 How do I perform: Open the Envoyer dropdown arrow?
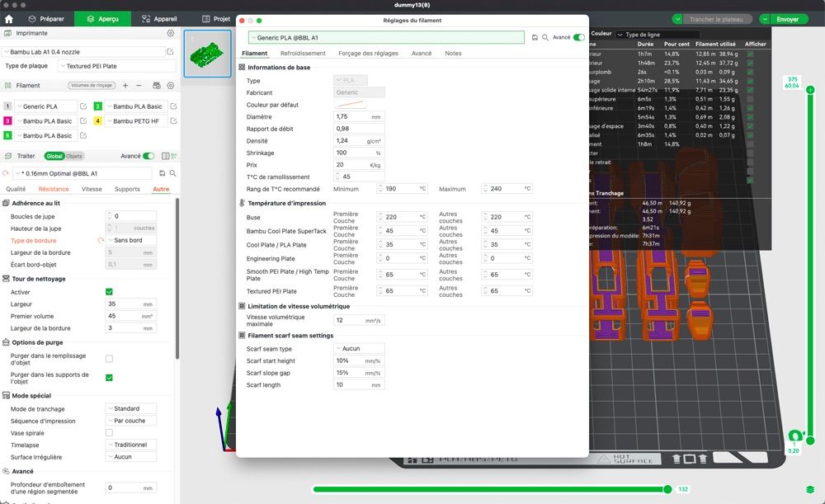(x=765, y=20)
